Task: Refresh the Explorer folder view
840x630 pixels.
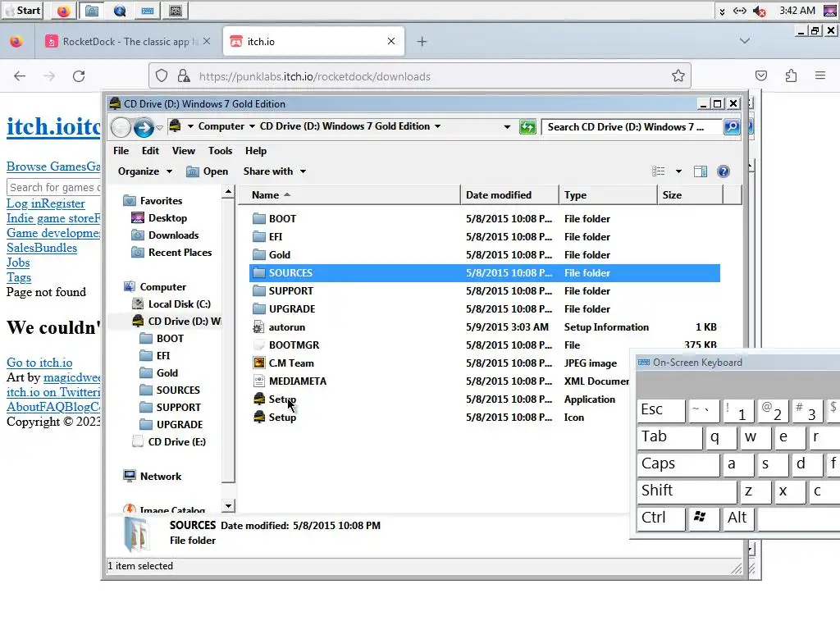Action: coord(527,127)
